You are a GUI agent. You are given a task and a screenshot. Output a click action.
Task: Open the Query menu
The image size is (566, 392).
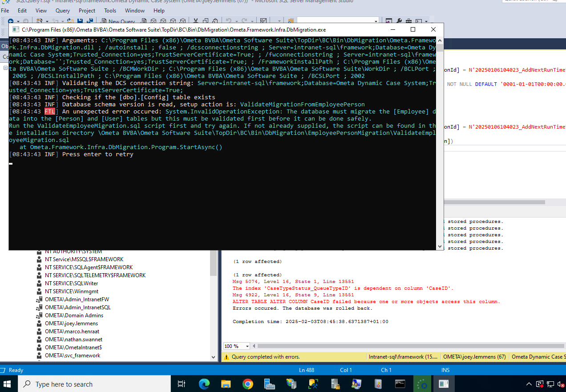pos(62,10)
